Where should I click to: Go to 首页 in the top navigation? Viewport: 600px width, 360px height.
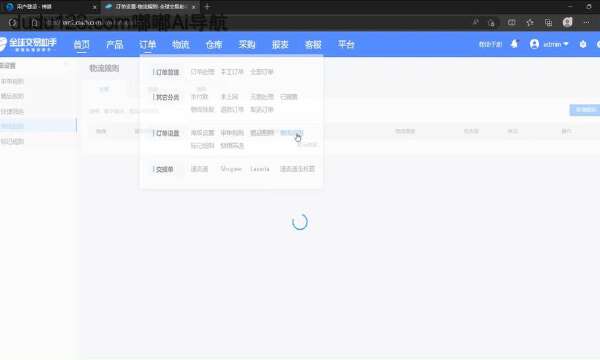click(82, 44)
